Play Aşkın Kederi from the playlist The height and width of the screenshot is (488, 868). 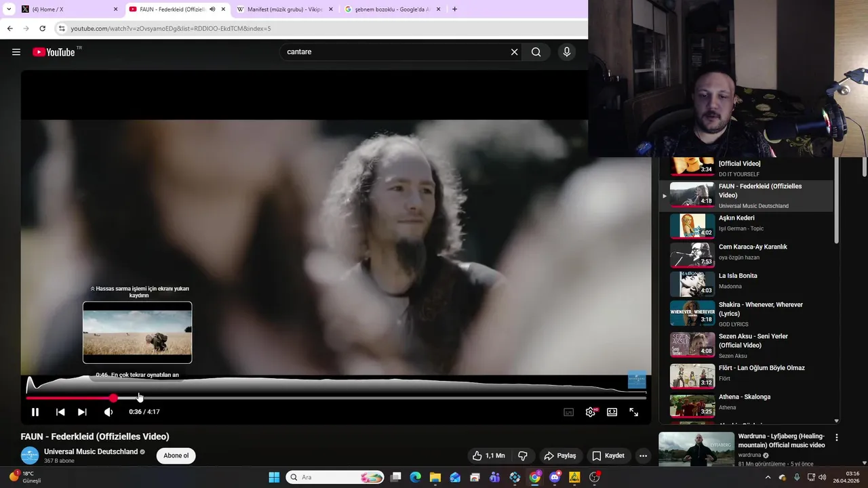[746, 226]
